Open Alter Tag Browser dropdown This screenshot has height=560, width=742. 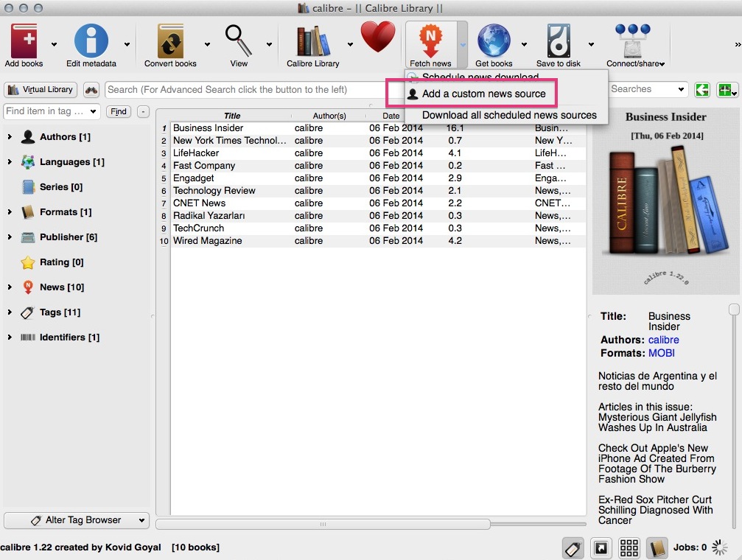click(x=141, y=520)
